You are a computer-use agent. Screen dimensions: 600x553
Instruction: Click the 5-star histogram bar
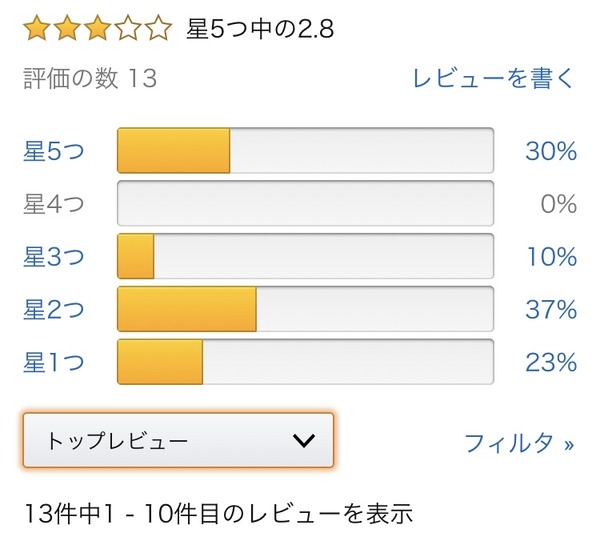point(305,151)
